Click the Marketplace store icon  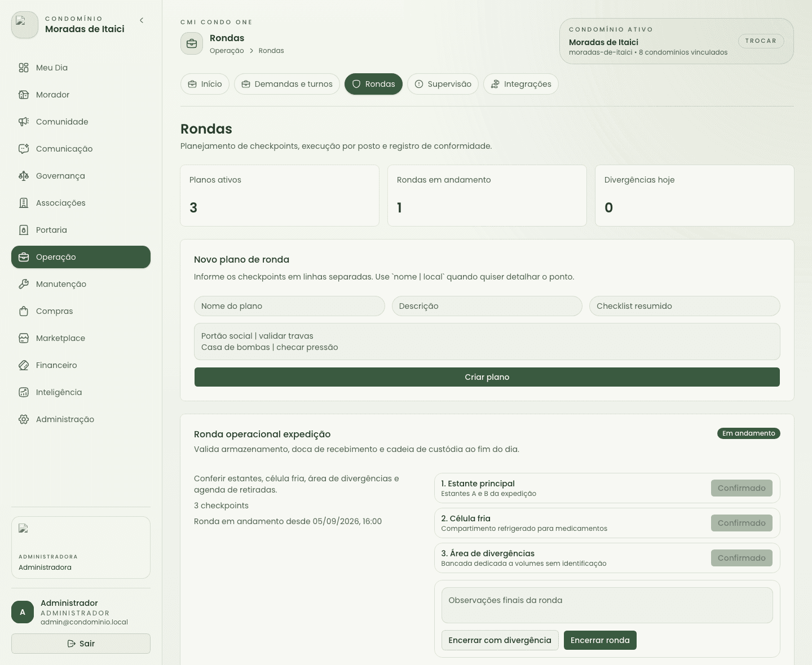point(24,338)
